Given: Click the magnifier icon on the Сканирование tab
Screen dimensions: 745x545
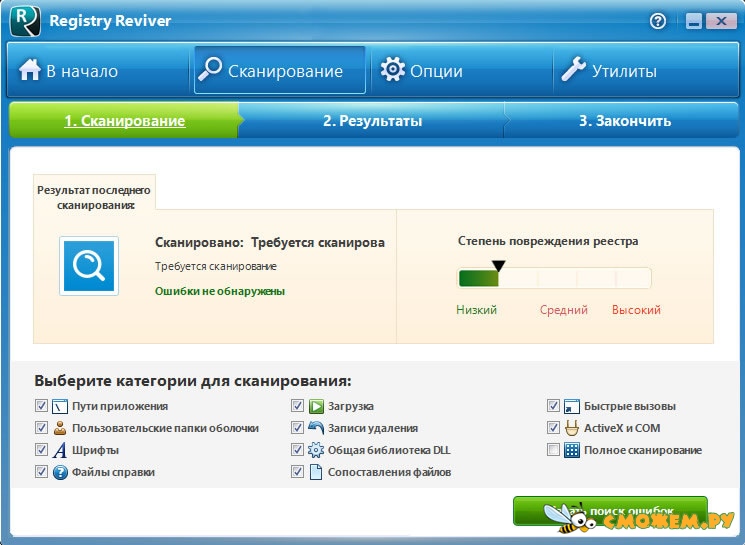Looking at the screenshot, I should [210, 69].
